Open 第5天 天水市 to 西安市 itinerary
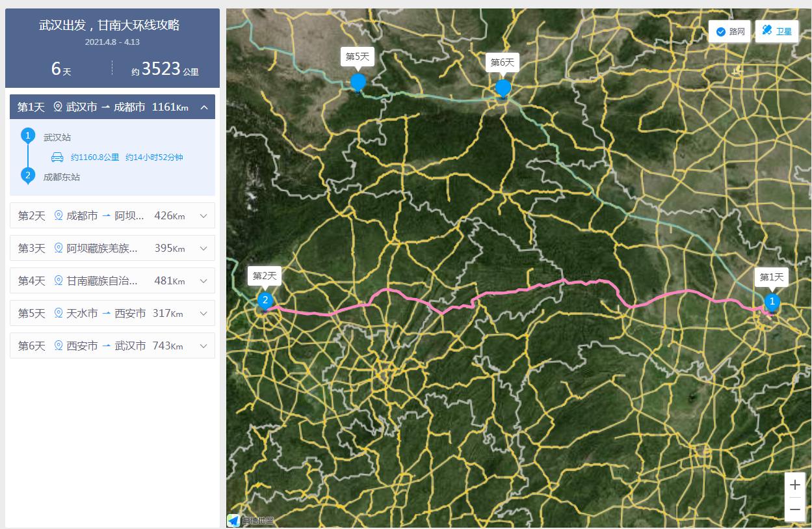812x529 pixels. [112, 313]
